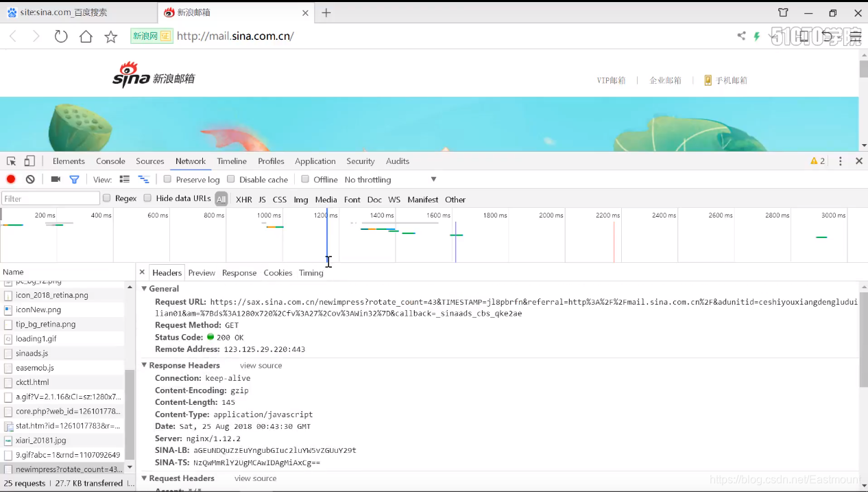The width and height of the screenshot is (868, 492).
Task: Activate DevTools inspect element picker
Action: pyautogui.click(x=12, y=161)
